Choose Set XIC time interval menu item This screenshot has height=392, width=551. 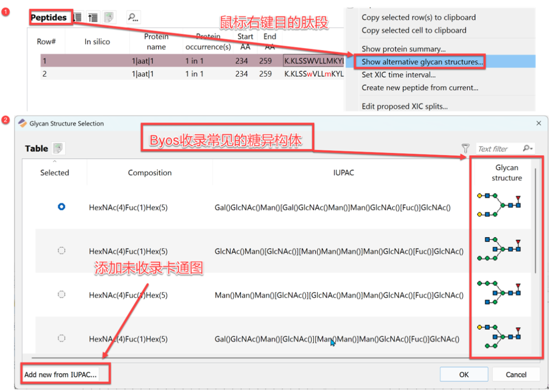click(x=398, y=75)
